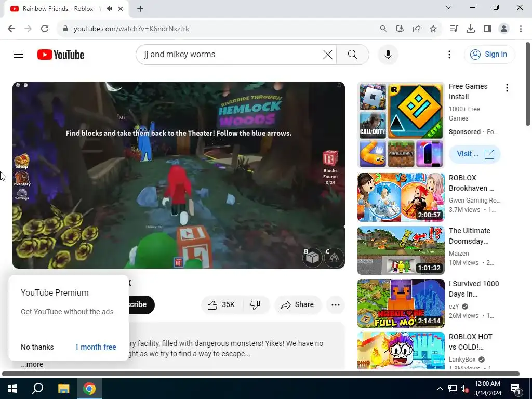Open Chrome downloads icon

click(471, 29)
